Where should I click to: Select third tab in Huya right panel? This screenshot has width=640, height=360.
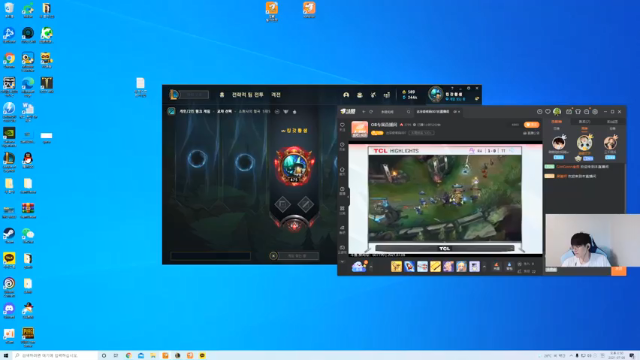pos(612,122)
